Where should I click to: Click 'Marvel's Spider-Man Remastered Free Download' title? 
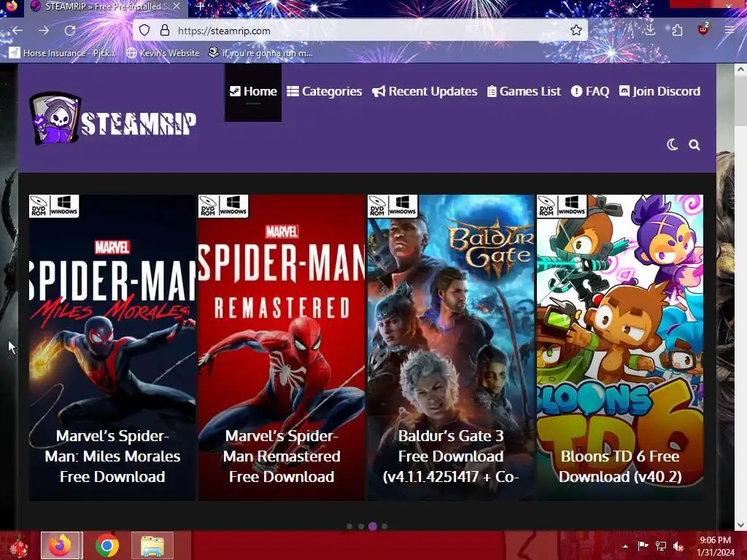click(x=282, y=456)
